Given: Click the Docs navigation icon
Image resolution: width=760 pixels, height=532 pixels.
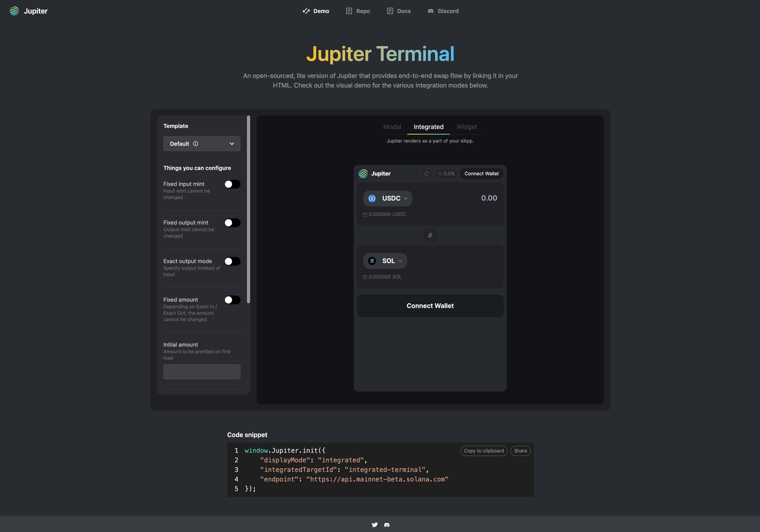Looking at the screenshot, I should (390, 10).
